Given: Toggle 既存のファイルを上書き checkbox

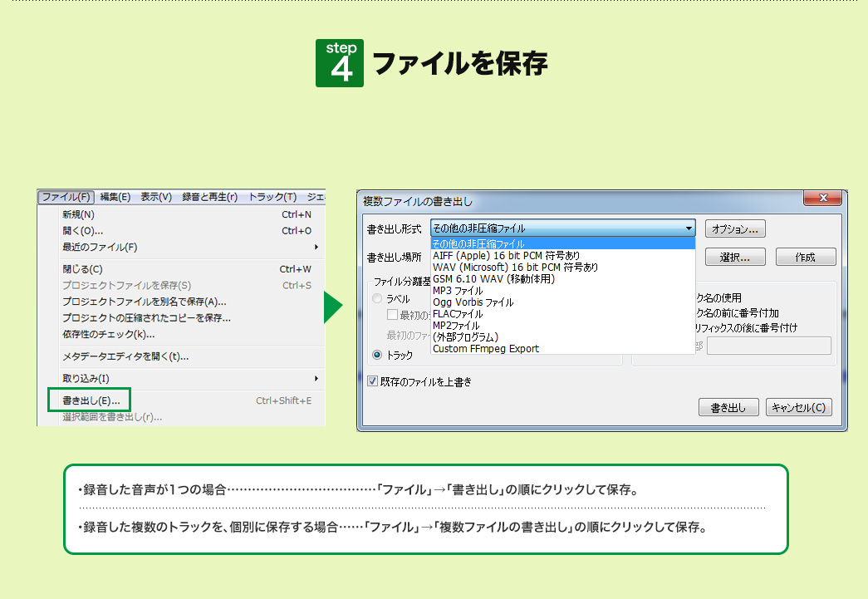Looking at the screenshot, I should (x=373, y=381).
